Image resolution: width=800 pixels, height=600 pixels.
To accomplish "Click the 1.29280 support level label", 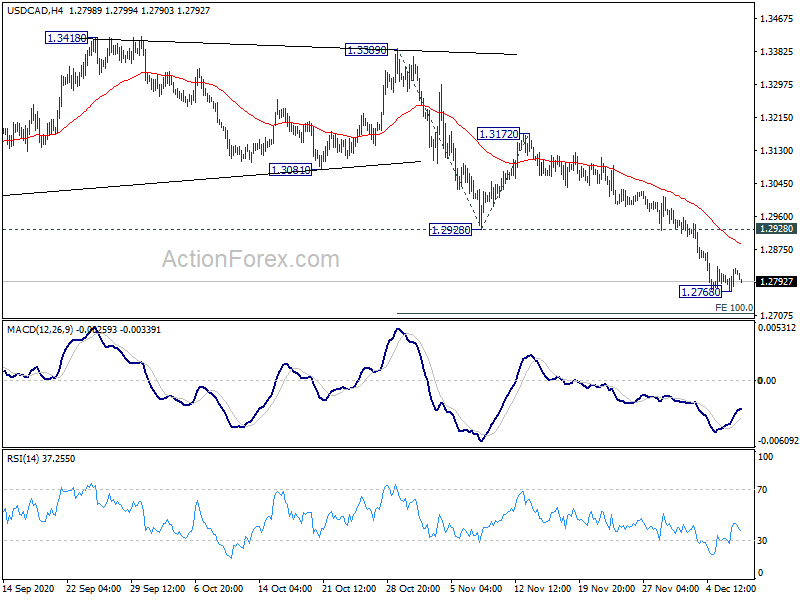I will click(451, 230).
